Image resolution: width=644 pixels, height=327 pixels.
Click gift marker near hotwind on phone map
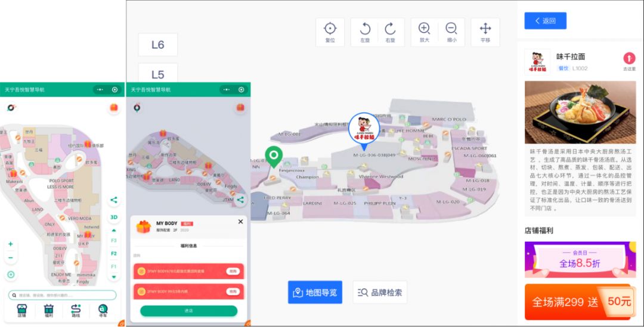(88, 234)
